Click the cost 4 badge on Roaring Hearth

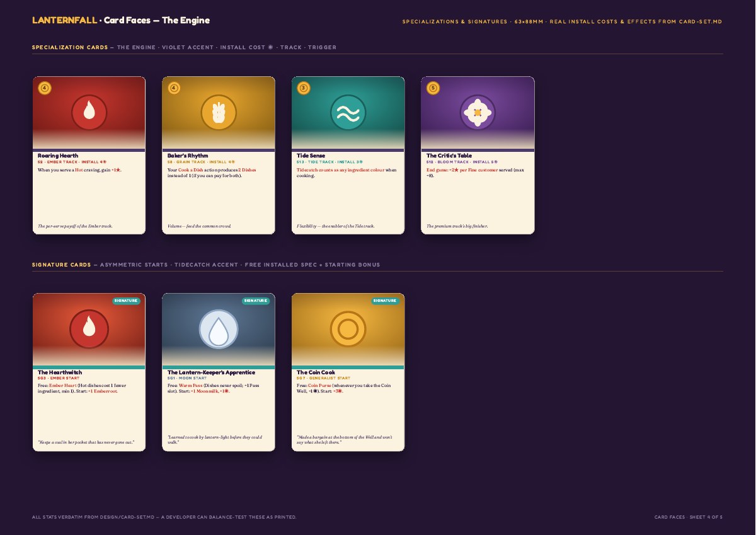coord(44,88)
